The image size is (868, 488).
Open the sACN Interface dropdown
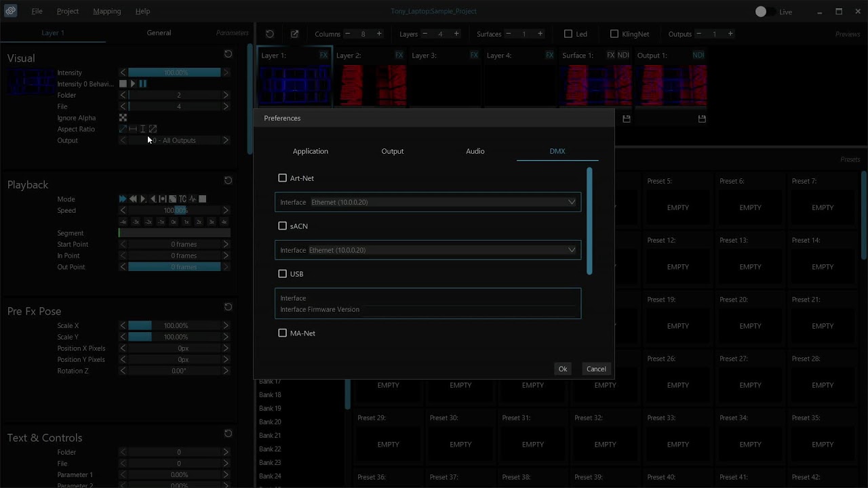point(428,250)
